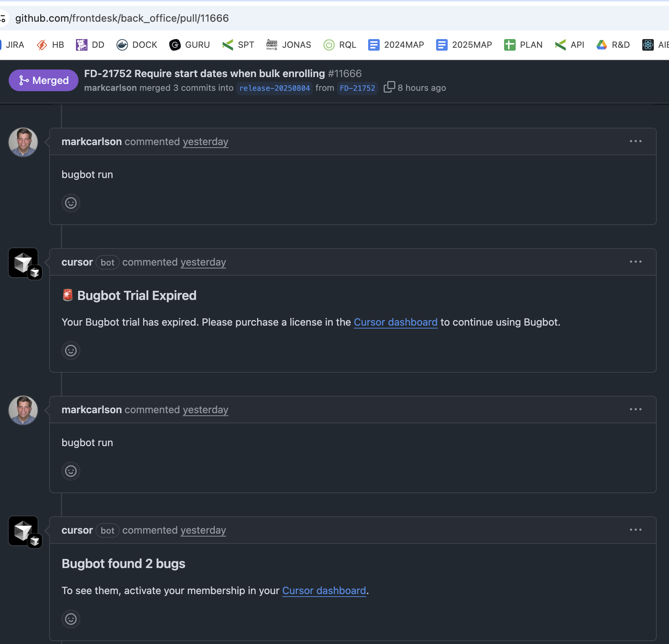Open the DOCK Docker bookmark icon

(x=122, y=45)
